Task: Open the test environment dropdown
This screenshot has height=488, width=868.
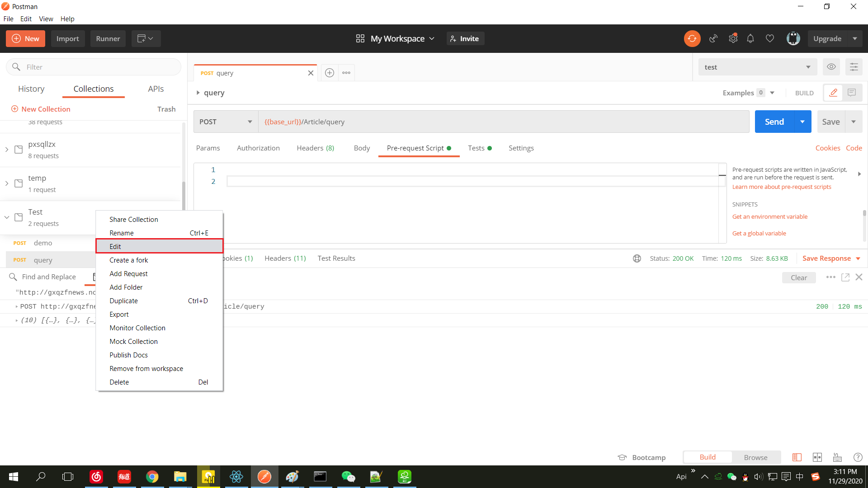Action: 757,67
